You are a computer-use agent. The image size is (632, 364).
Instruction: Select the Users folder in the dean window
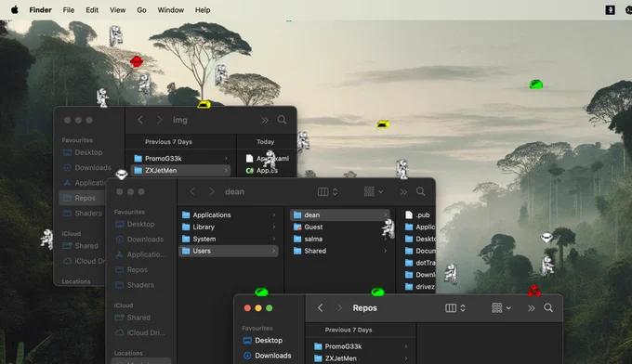point(229,251)
